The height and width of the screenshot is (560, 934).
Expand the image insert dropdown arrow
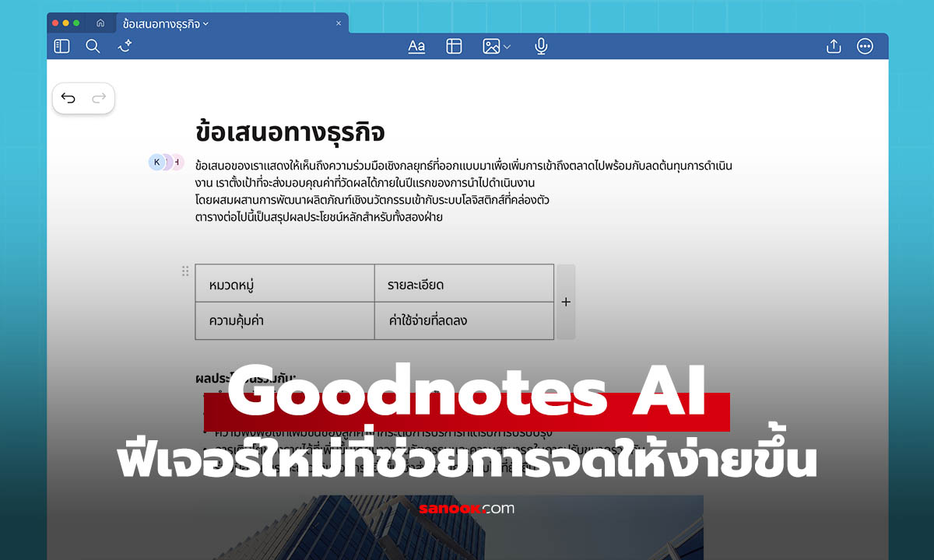[x=507, y=47]
